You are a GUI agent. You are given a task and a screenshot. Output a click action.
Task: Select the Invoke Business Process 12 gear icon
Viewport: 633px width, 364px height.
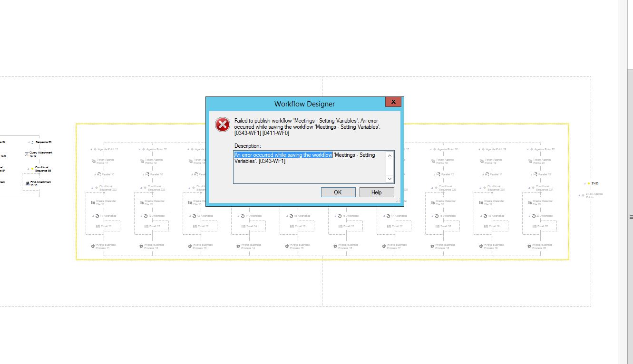[141, 246]
